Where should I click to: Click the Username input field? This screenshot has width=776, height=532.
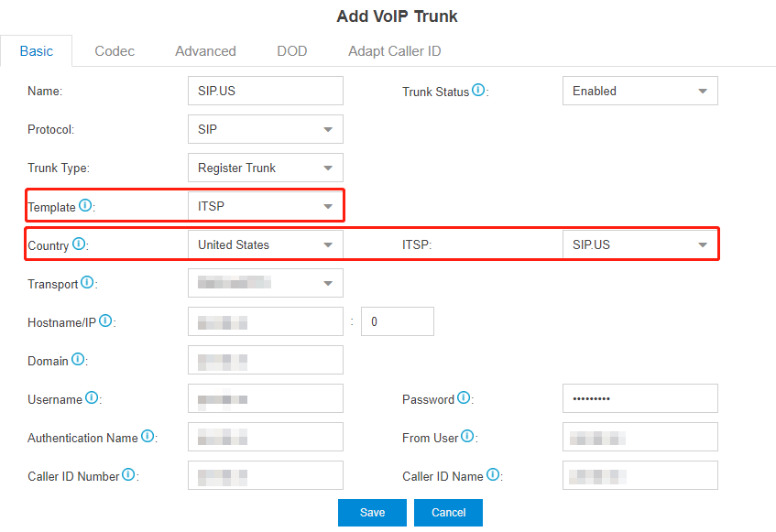tap(266, 398)
